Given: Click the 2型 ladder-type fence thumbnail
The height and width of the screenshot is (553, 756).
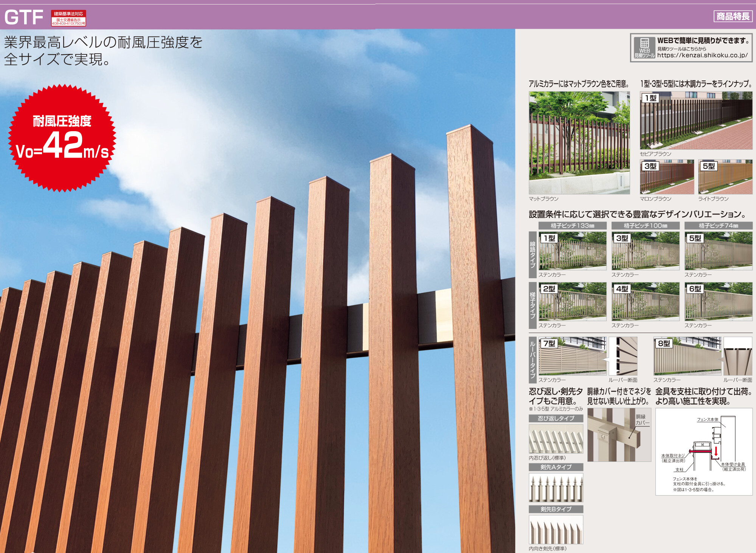Looking at the screenshot, I should pyautogui.click(x=572, y=301).
